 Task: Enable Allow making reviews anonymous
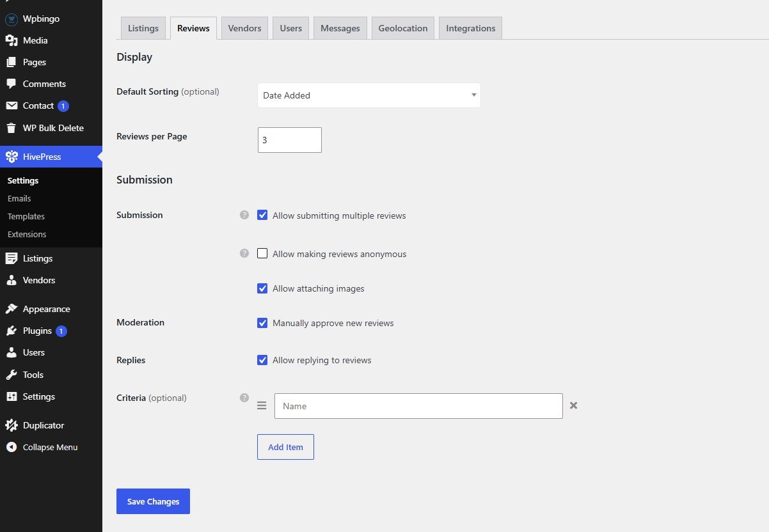pyautogui.click(x=262, y=253)
